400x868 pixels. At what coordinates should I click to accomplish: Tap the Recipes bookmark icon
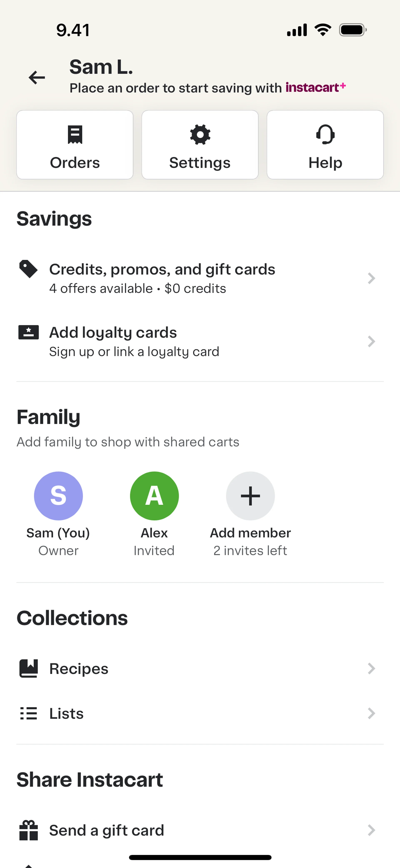point(28,669)
